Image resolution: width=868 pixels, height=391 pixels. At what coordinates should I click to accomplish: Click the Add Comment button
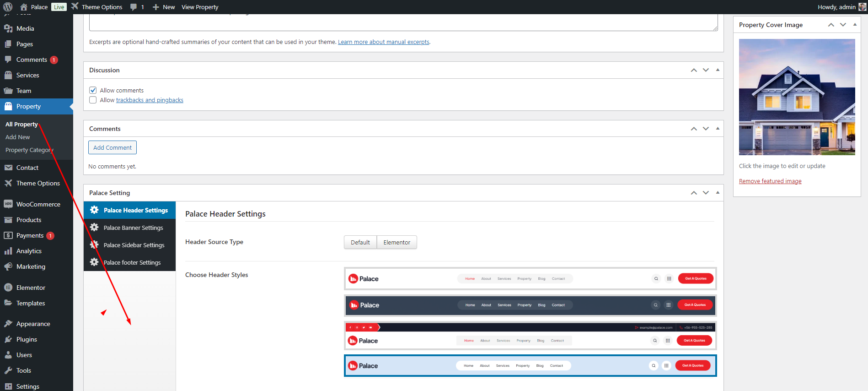click(113, 147)
